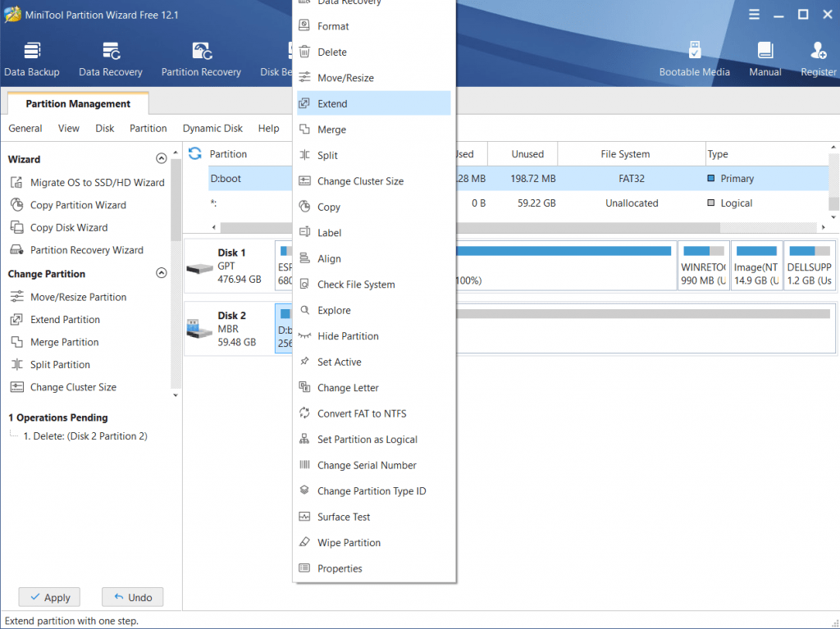840x629 pixels.
Task: Create Bootable Media
Action: pyautogui.click(x=694, y=59)
